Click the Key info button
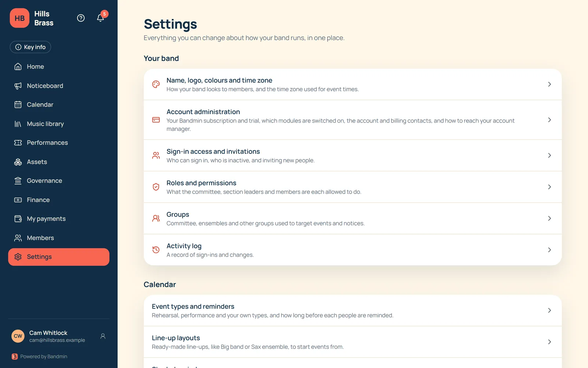 pyautogui.click(x=31, y=47)
